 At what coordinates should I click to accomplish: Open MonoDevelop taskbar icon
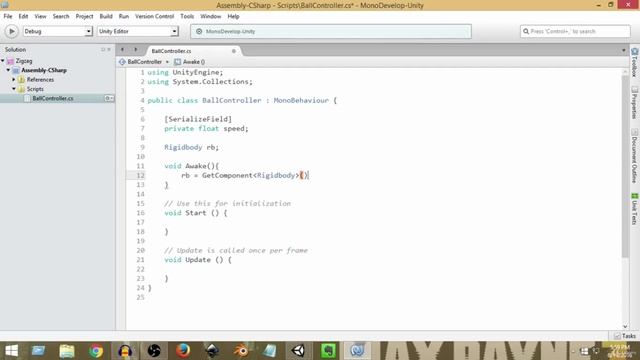357,351
